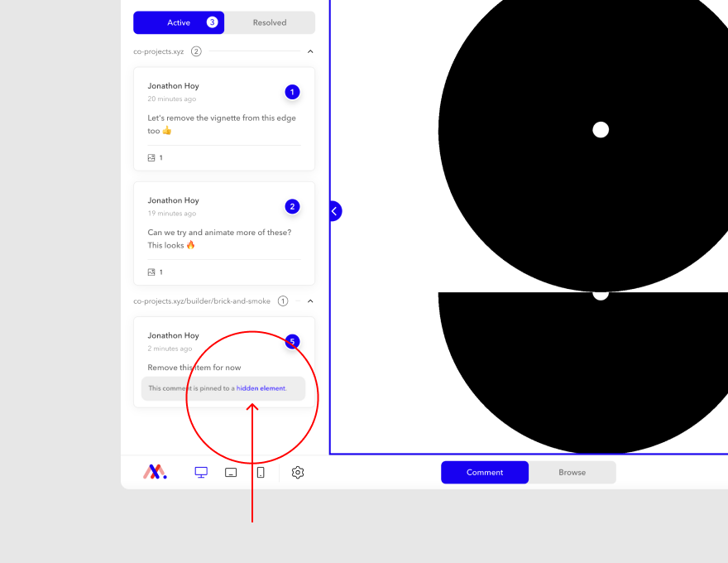Toggle Browse mode on
Image resolution: width=728 pixels, height=563 pixels.
[572, 472]
